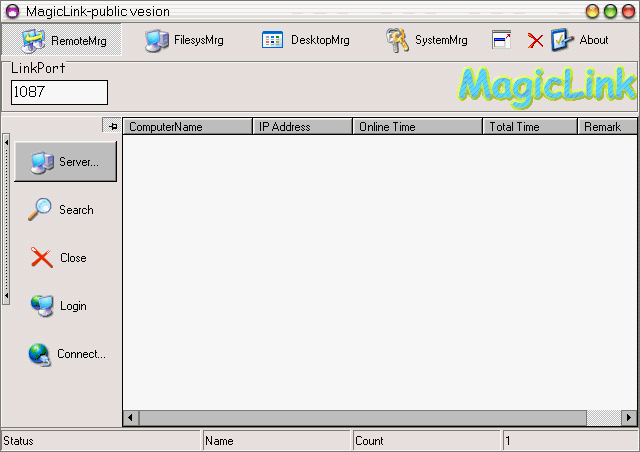
Task: Click the red X toolbar icon
Action: coord(535,41)
